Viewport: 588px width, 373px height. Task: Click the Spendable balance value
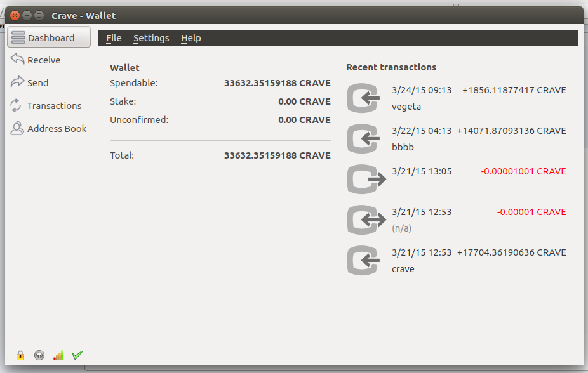(277, 83)
